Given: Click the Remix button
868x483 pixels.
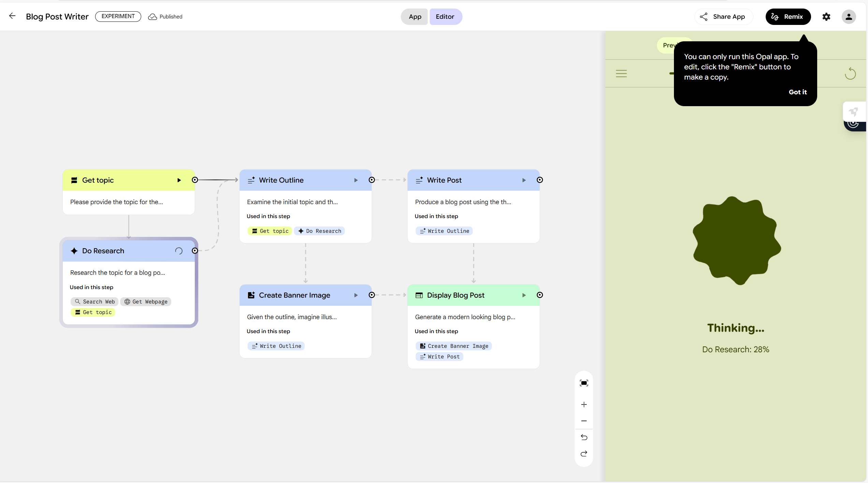Looking at the screenshot, I should (x=788, y=17).
